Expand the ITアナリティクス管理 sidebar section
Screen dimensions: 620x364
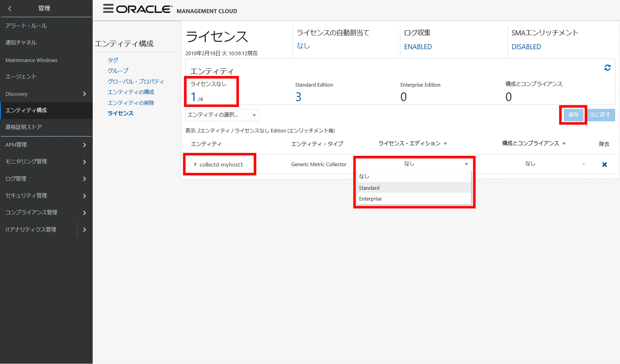coord(84,229)
